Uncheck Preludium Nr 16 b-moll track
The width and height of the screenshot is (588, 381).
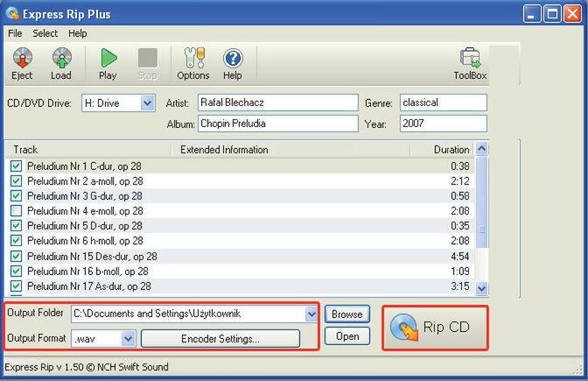point(16,271)
